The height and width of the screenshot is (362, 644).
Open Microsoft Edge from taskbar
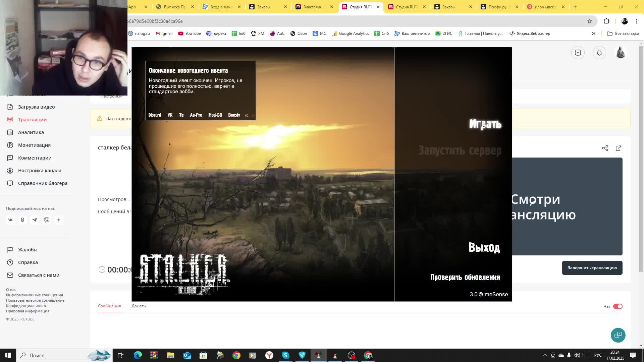pos(138,355)
